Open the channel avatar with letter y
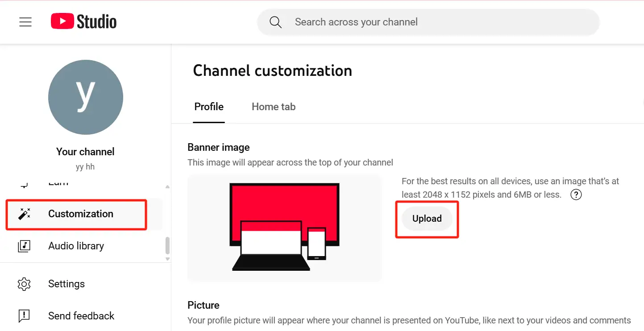 pyautogui.click(x=86, y=97)
